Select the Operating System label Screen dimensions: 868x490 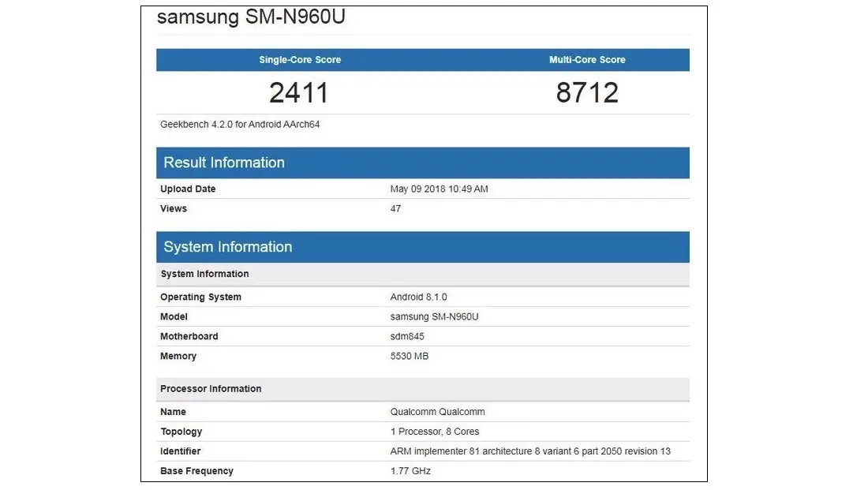(x=200, y=297)
